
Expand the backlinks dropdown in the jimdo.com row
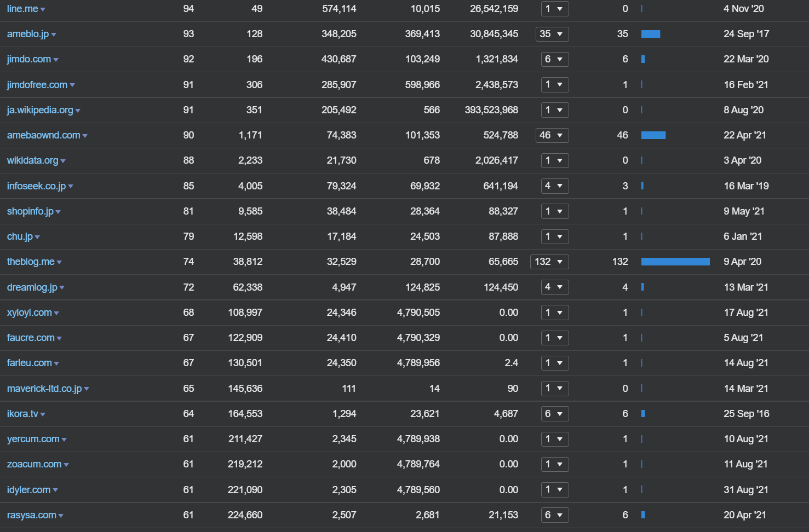[x=555, y=59]
